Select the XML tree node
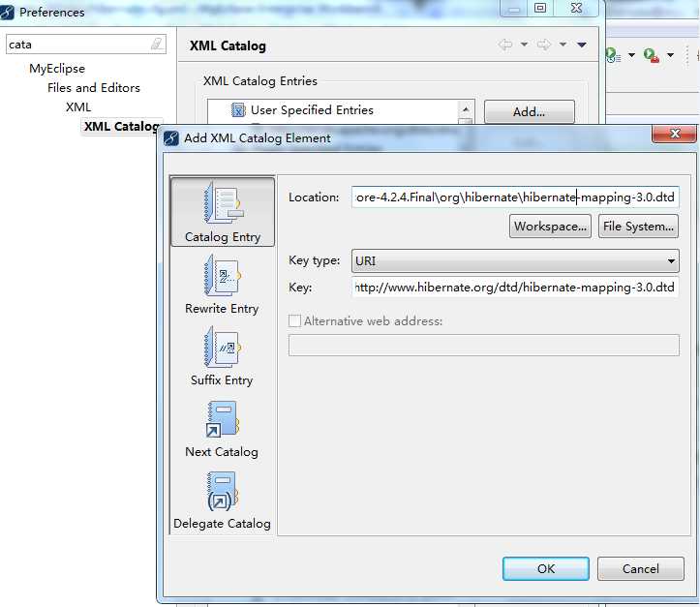The width and height of the screenshot is (700, 607). [x=78, y=107]
